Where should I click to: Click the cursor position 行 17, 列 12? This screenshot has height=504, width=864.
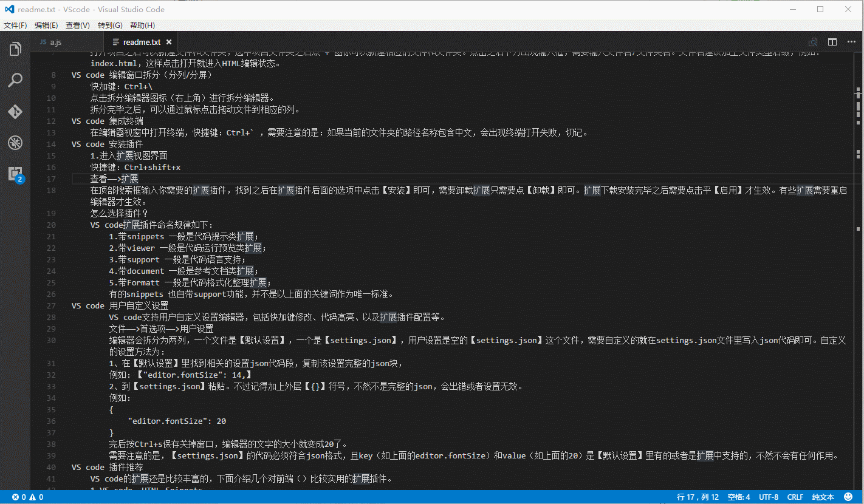[x=698, y=497]
